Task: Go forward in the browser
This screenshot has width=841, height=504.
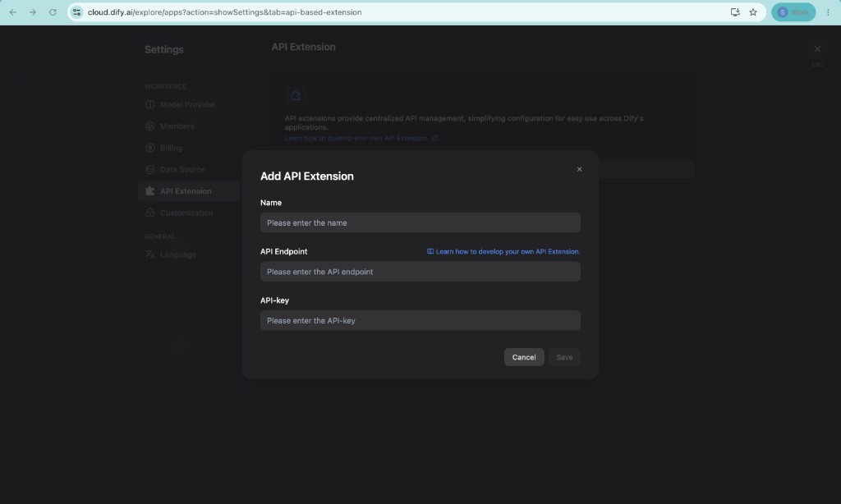Action: (x=33, y=11)
